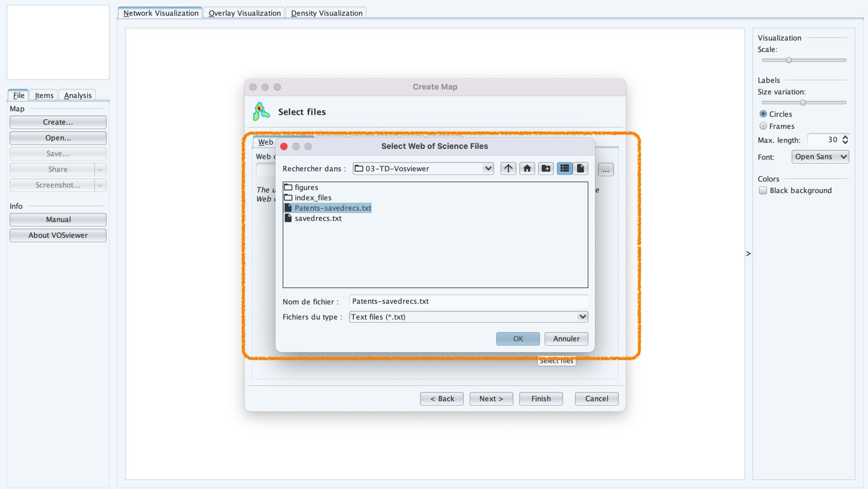Jump to the home directory
The image size is (868, 489).
527,168
